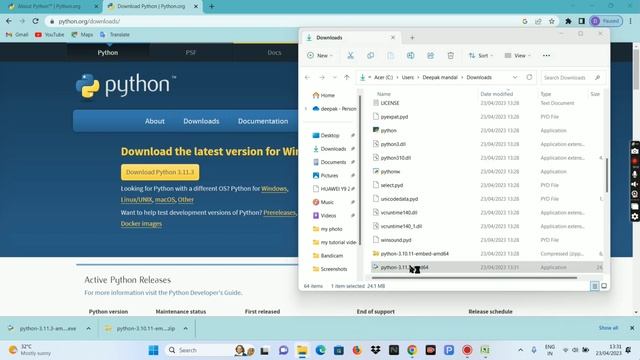The width and height of the screenshot is (640, 360).
Task: Open the See more (three dots) menu
Action: (546, 56)
